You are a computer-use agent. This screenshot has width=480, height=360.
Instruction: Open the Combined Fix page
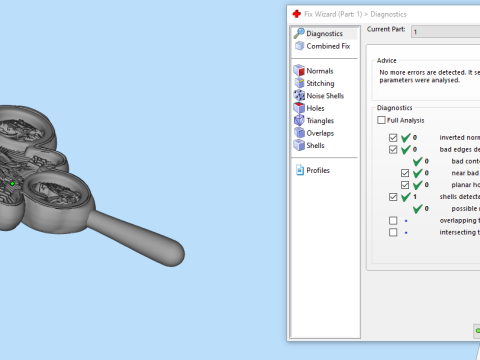click(323, 46)
